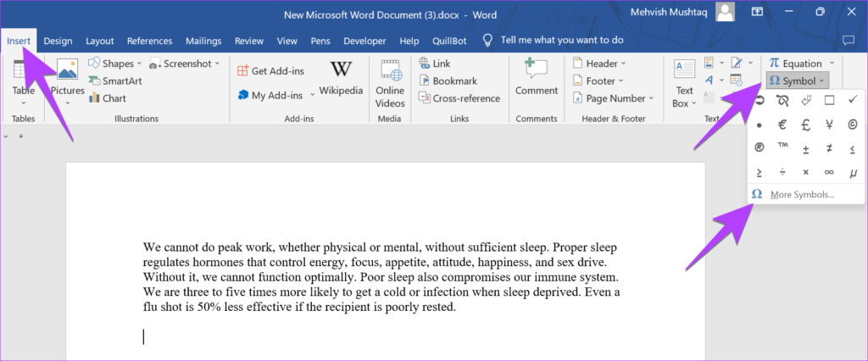Open the View tab
This screenshot has width=868, height=361.
(x=287, y=41)
